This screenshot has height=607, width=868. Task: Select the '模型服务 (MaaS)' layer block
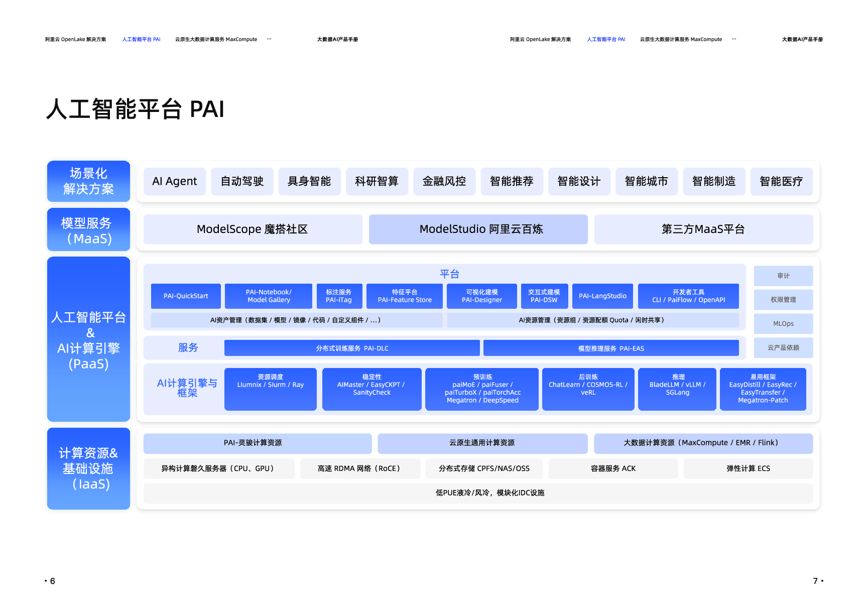click(x=88, y=229)
